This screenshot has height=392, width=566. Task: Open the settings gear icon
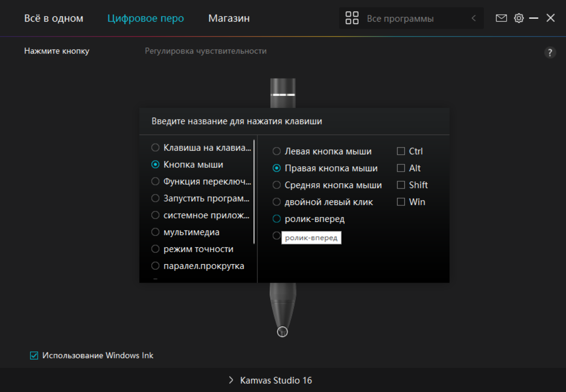pos(519,18)
